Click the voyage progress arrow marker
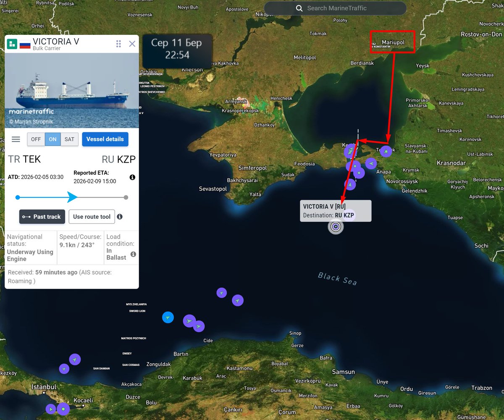The width and height of the screenshot is (504, 420). tap(72, 197)
